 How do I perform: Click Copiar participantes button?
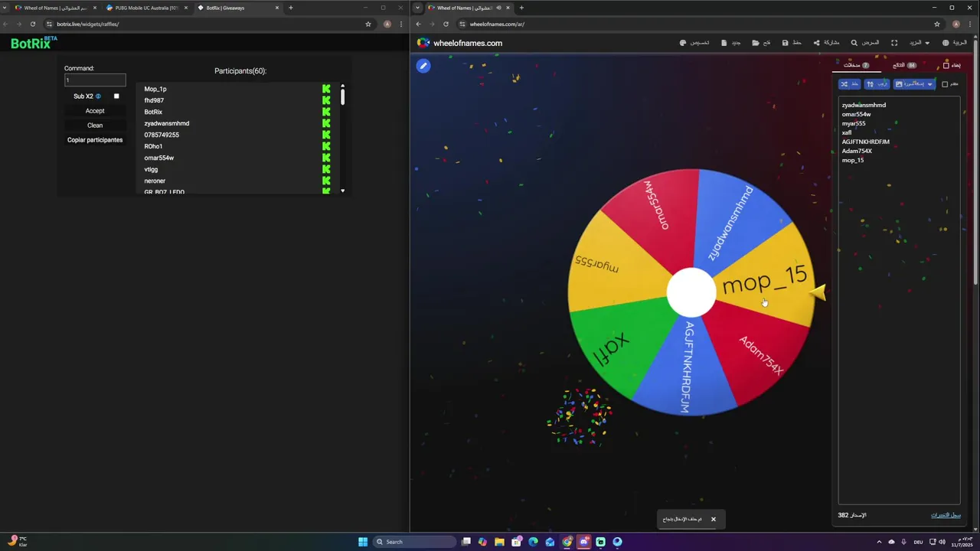click(x=95, y=140)
